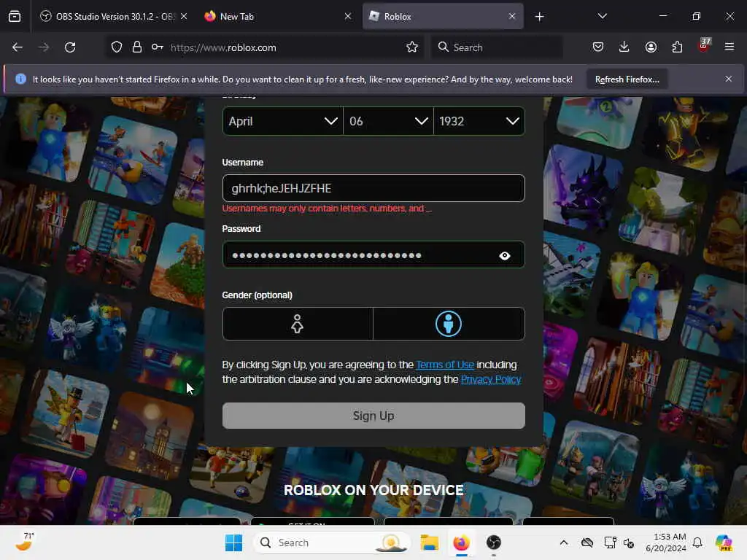
Task: Open the tracking protection shield icon
Action: point(117,47)
